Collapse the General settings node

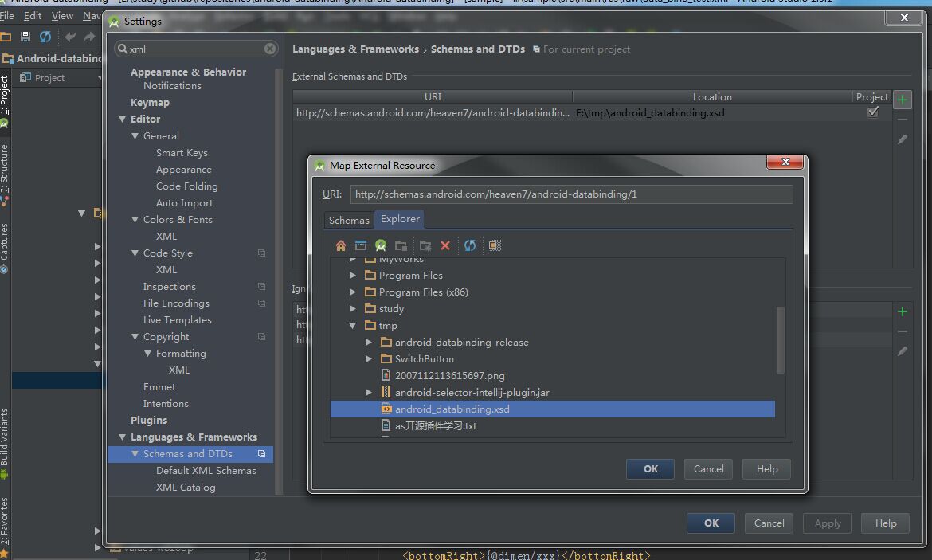coord(135,136)
